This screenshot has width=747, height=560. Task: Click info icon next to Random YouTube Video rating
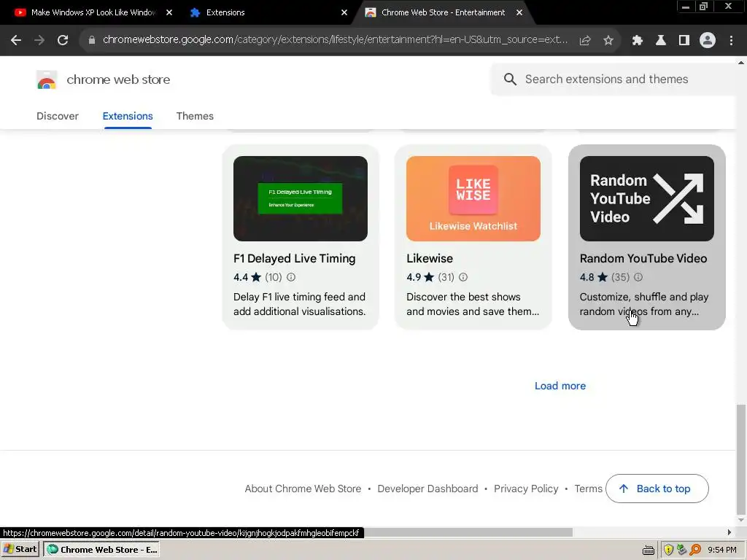(x=638, y=276)
